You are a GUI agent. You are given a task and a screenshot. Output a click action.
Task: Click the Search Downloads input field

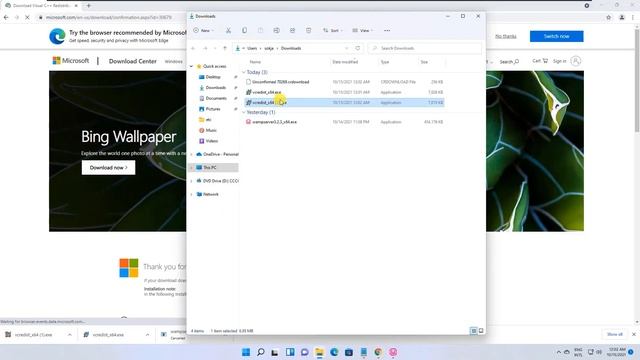click(x=424, y=48)
